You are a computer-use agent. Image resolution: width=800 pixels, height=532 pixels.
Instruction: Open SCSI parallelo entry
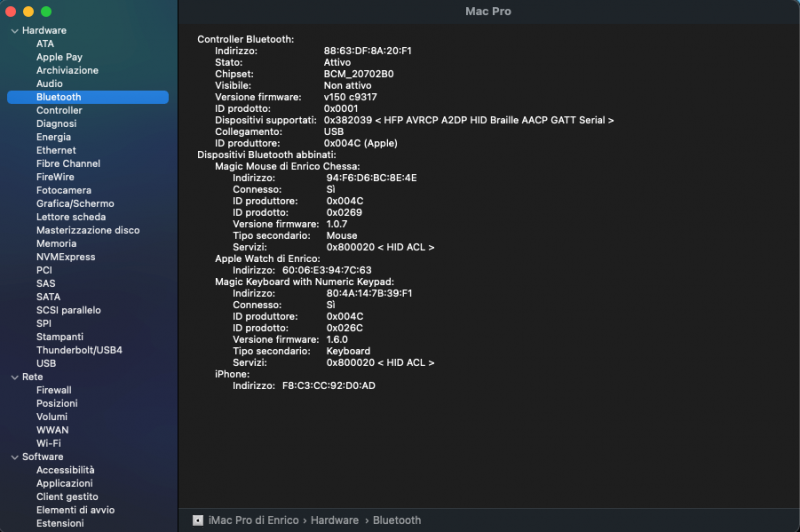[x=68, y=310]
